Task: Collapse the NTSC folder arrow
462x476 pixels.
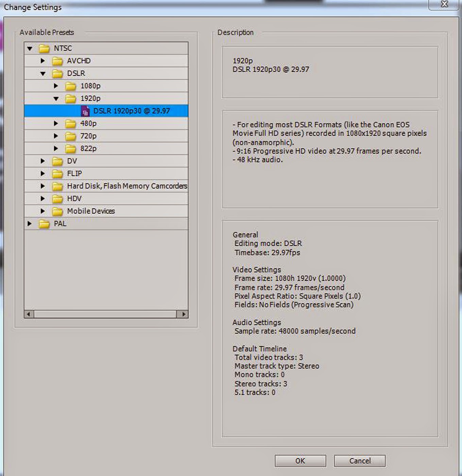Action: coord(30,49)
